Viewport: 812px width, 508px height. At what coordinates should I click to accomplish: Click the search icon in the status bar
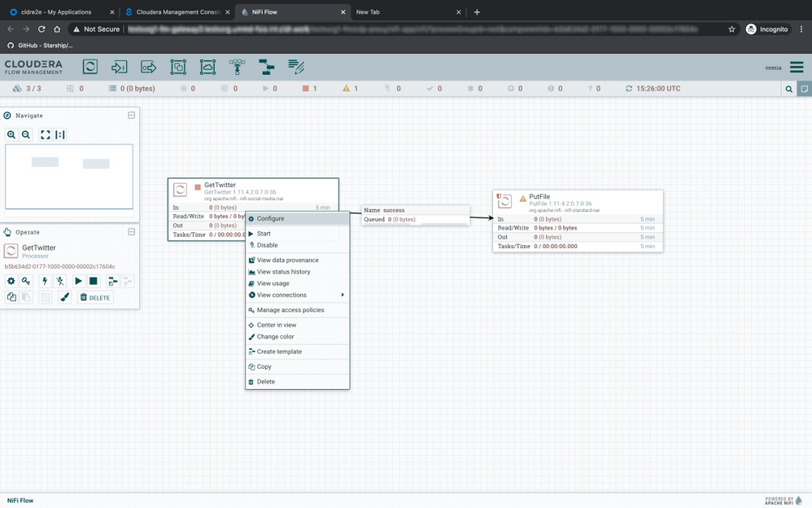coord(788,88)
